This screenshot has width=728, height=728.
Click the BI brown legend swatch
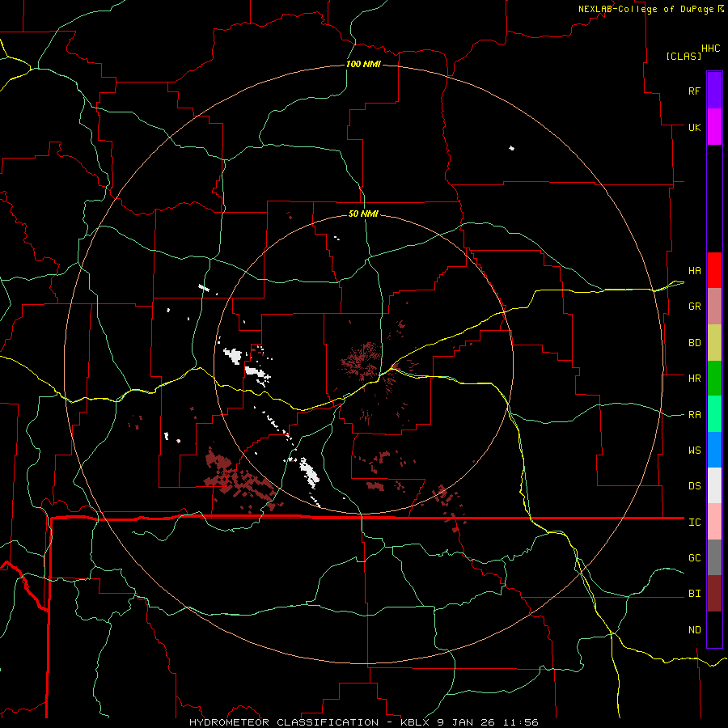[x=714, y=594]
